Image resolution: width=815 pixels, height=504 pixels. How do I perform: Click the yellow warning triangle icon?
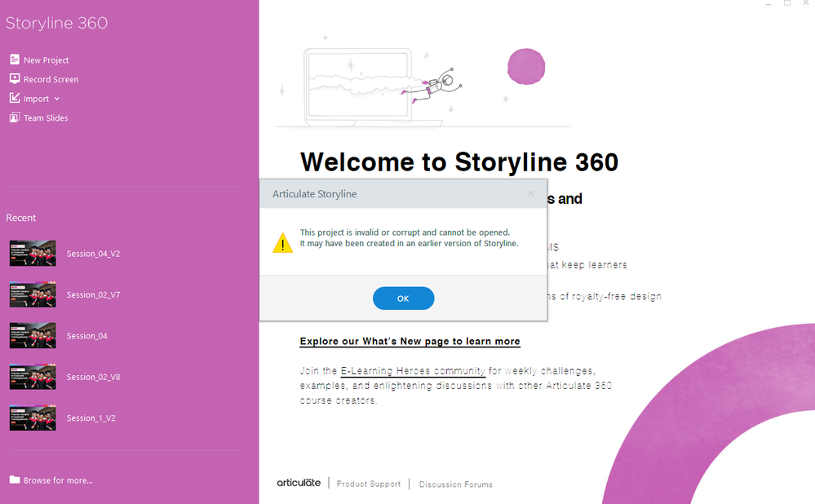coord(283,243)
